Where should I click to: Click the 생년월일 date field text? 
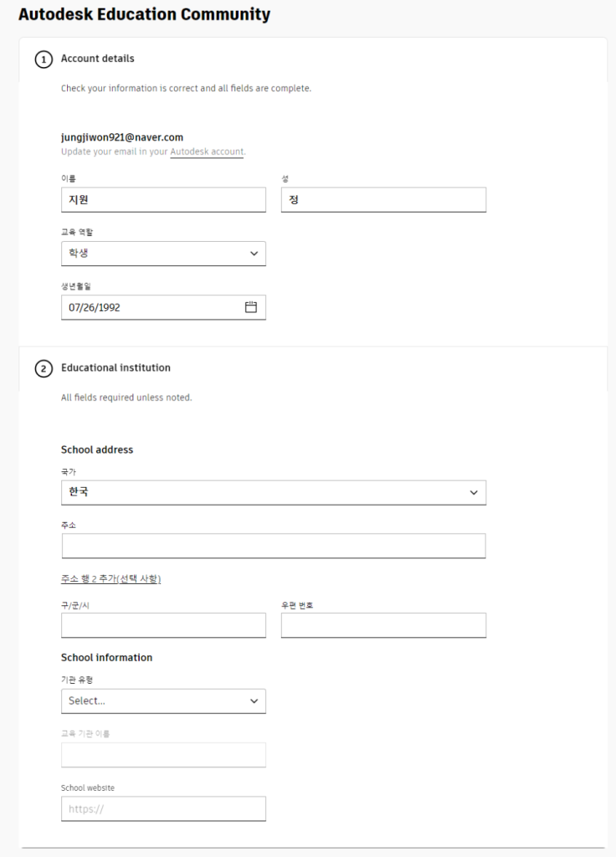point(95,307)
